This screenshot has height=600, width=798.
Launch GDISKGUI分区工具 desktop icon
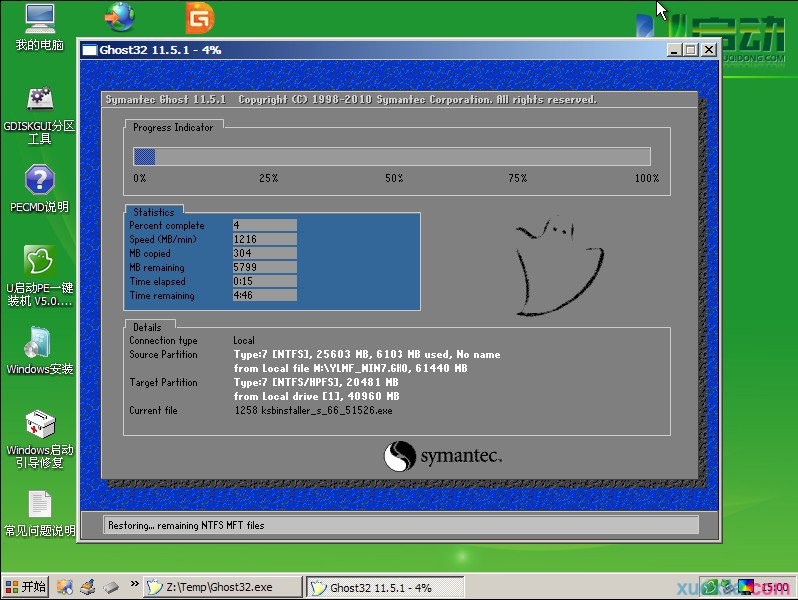[40, 116]
